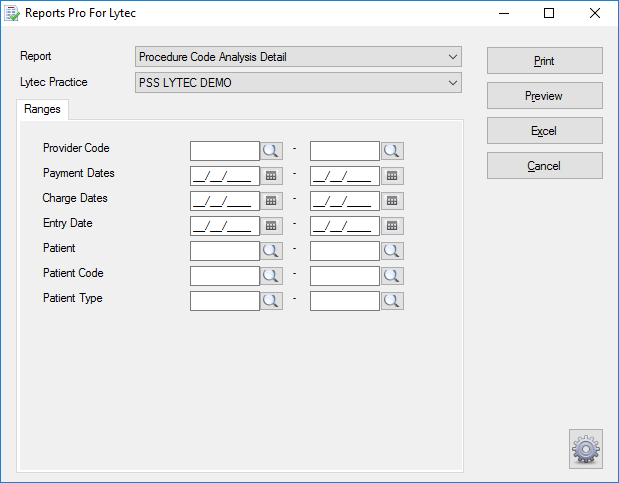Focus the ending Entry Date field

345,226
